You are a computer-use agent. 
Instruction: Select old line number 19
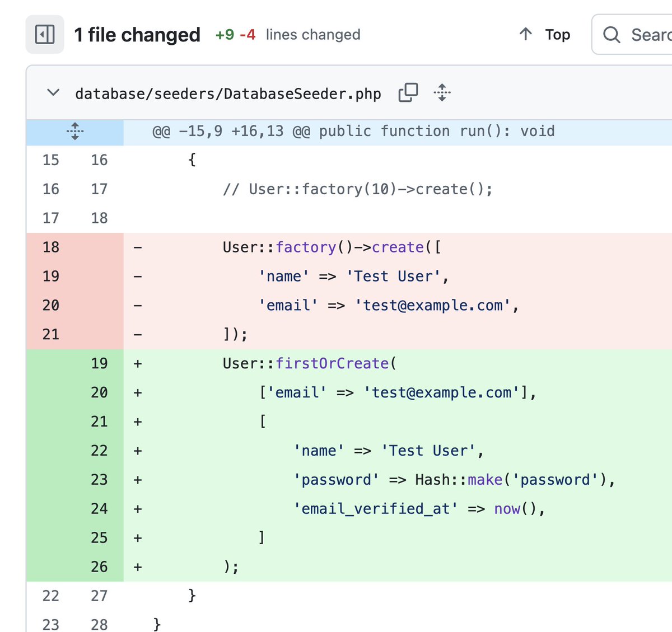(x=50, y=276)
